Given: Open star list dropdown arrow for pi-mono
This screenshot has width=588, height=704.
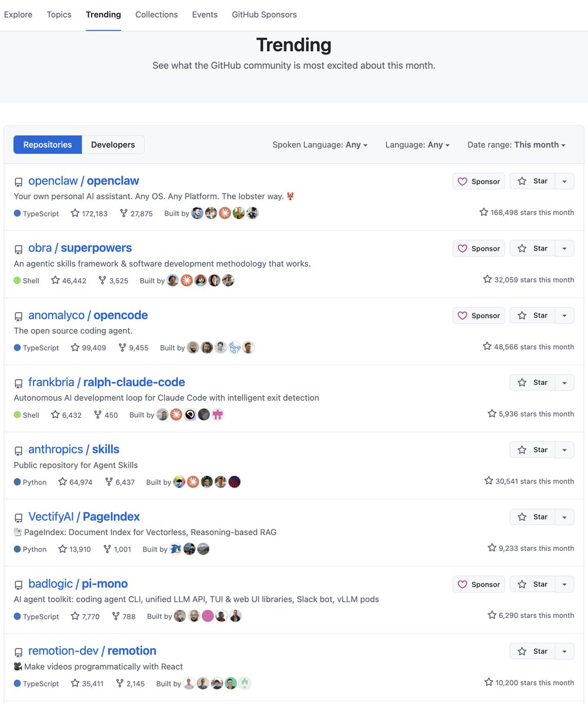Looking at the screenshot, I should click(x=565, y=584).
